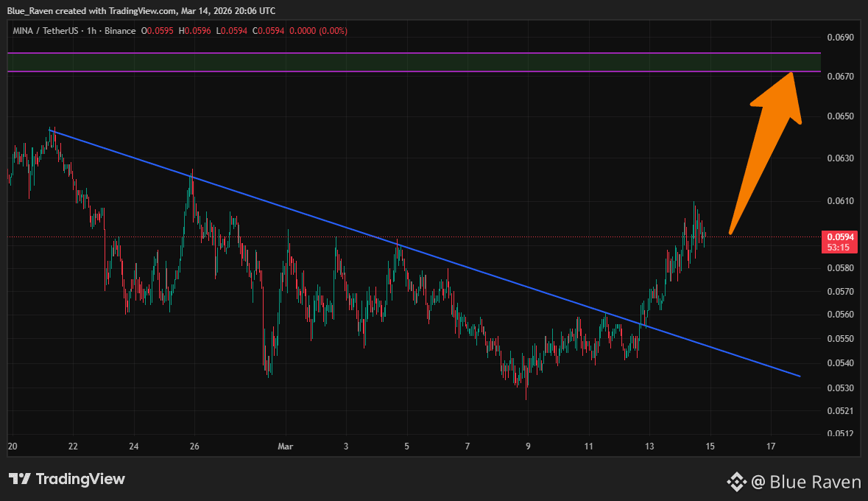Click the red 0.0594 current price label
Viewport: 868px width, 501px height.
click(840, 237)
